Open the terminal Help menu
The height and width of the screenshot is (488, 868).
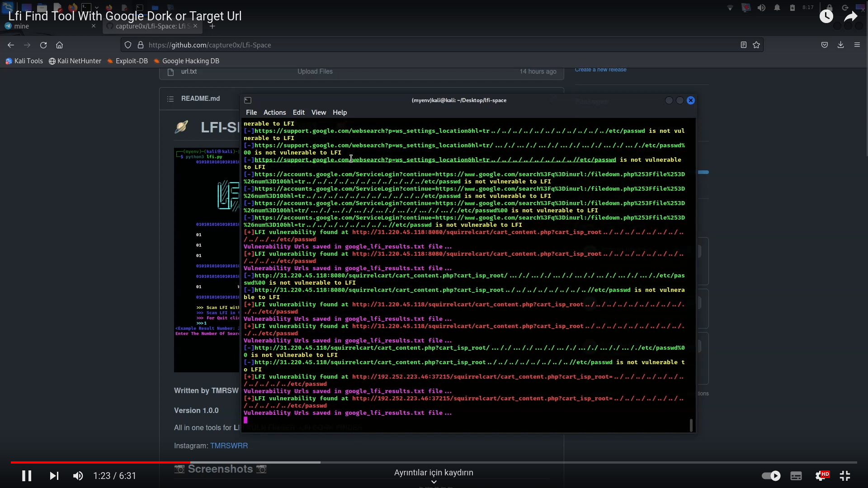click(340, 113)
